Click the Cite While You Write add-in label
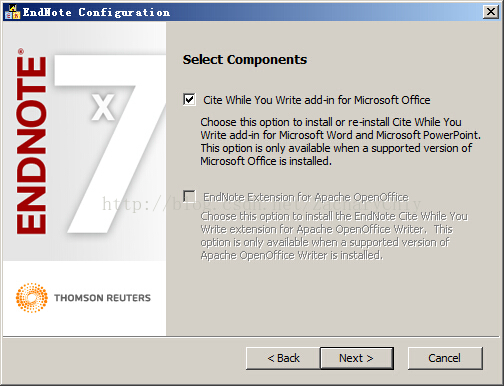The image size is (504, 386). click(x=317, y=100)
